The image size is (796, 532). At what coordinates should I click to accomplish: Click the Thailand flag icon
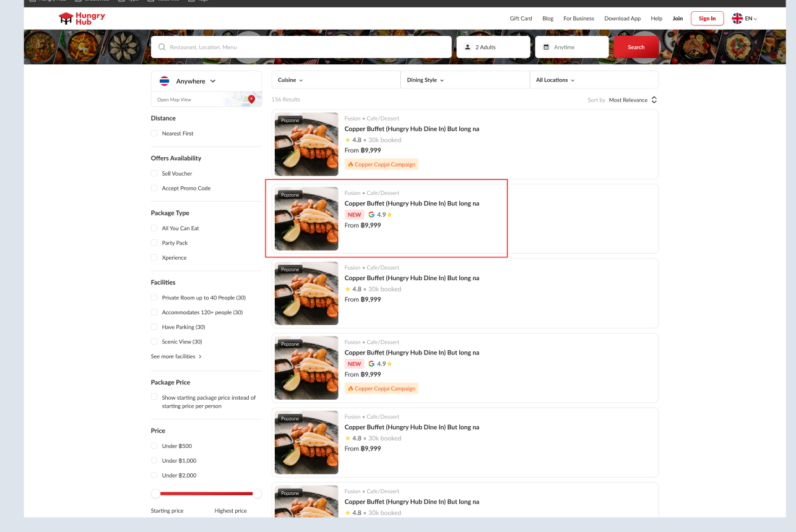click(165, 81)
